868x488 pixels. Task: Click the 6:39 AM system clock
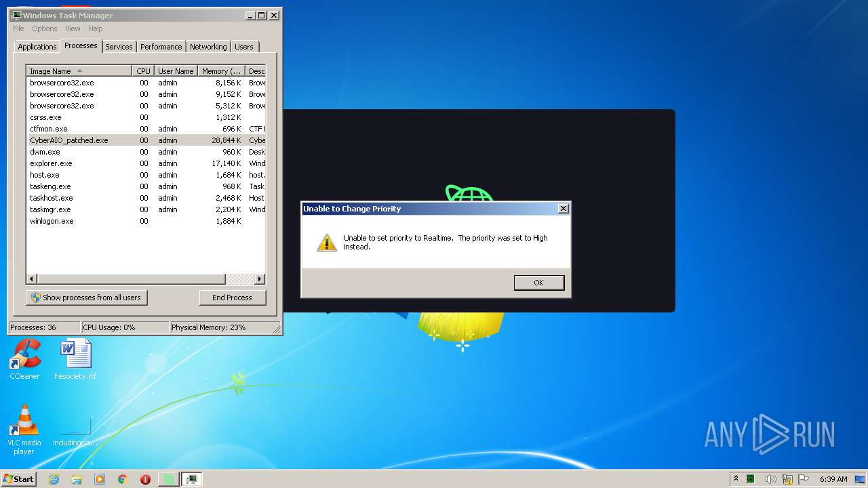pos(833,479)
